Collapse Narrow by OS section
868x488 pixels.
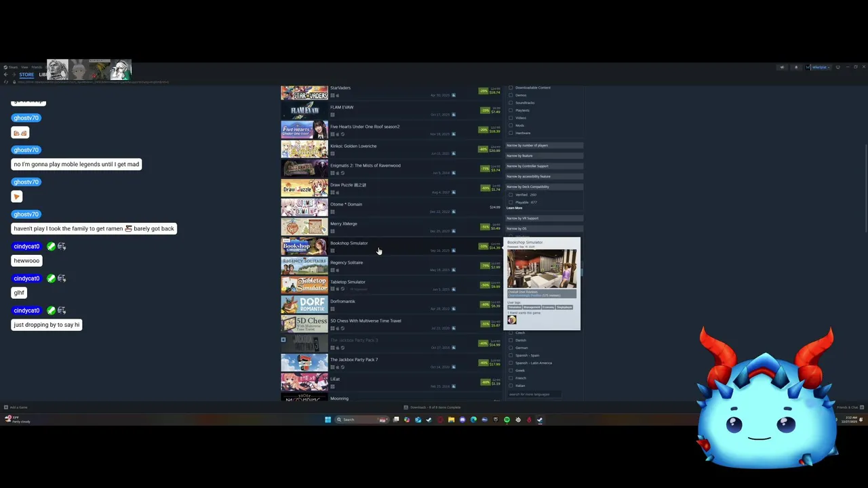[543, 228]
